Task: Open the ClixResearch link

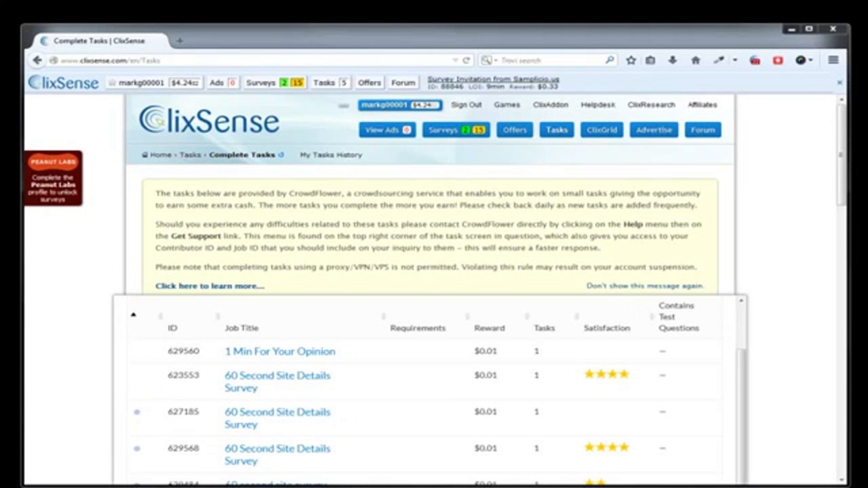Action: [x=651, y=105]
